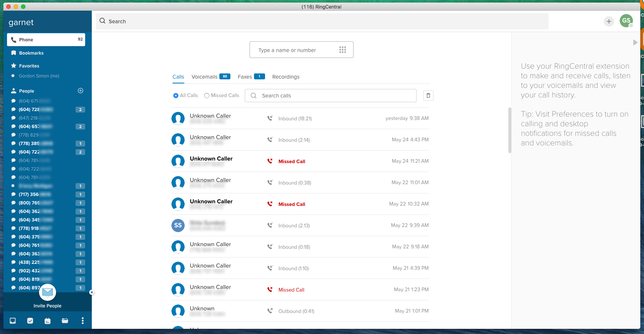Switch to the Voicemails tab
Screen dimensions: 644x334
click(x=205, y=77)
